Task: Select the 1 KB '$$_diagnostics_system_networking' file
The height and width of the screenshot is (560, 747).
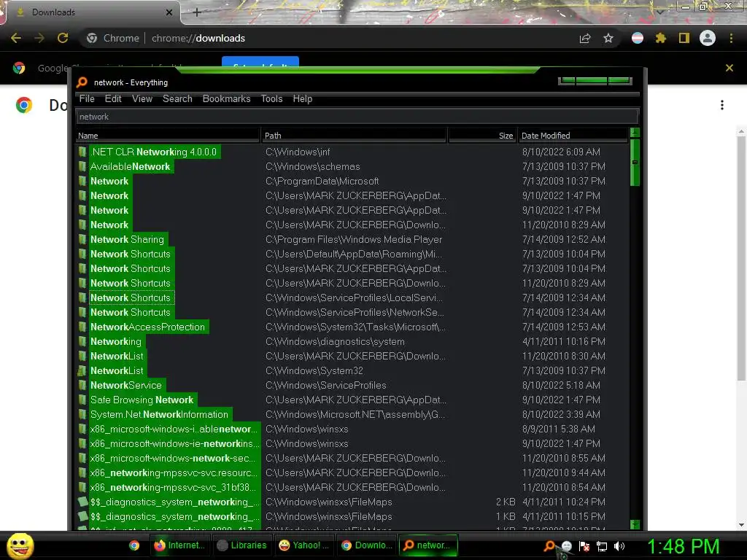Action: pos(174,517)
